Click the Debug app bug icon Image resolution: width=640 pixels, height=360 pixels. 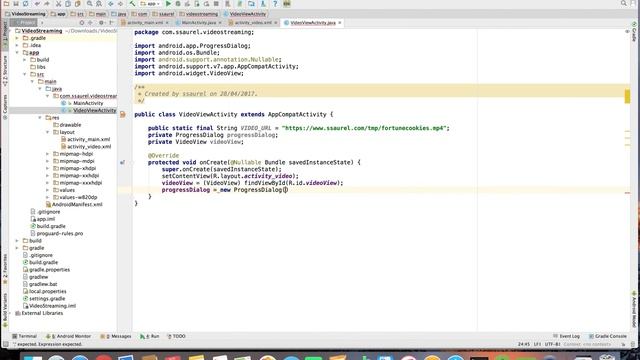tap(178, 4)
